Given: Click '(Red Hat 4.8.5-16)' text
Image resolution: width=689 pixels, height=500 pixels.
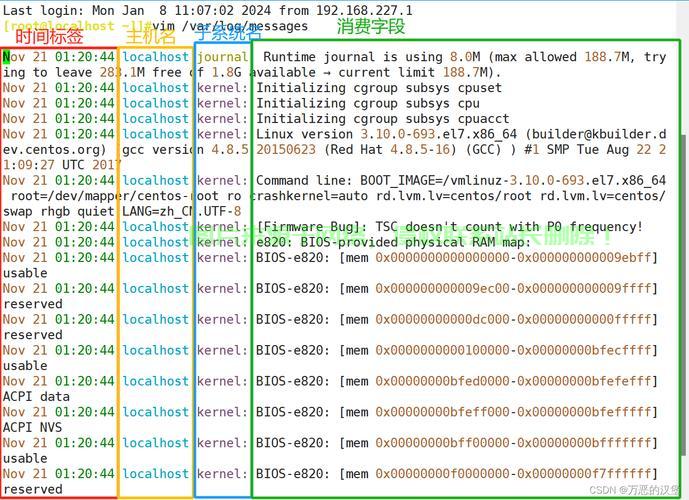Looking at the screenshot, I should 390,149.
